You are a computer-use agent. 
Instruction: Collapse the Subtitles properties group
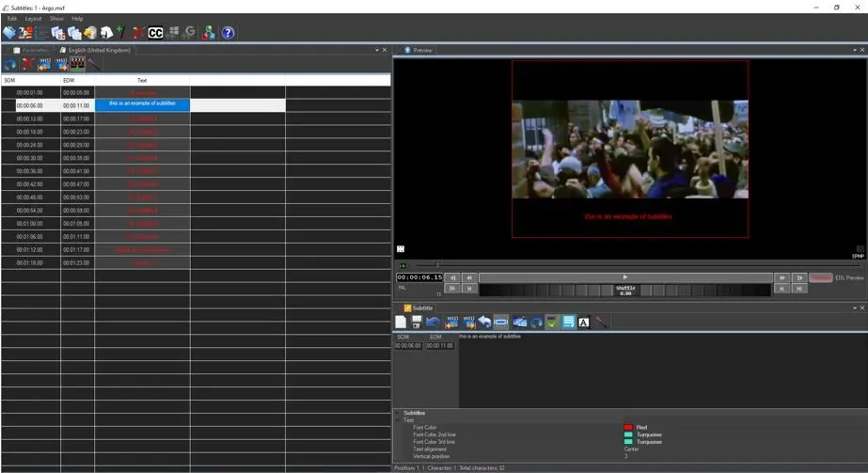[397, 413]
